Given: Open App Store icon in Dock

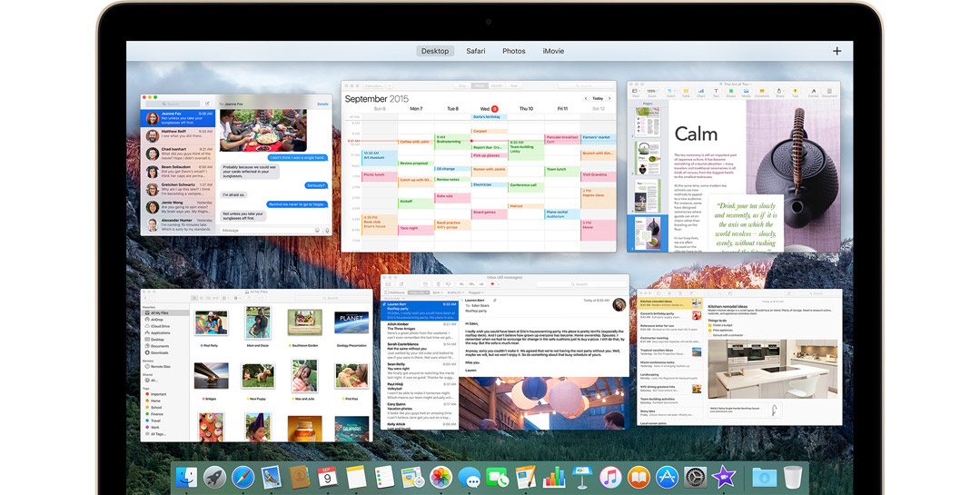Looking at the screenshot, I should pyautogui.click(x=667, y=478).
